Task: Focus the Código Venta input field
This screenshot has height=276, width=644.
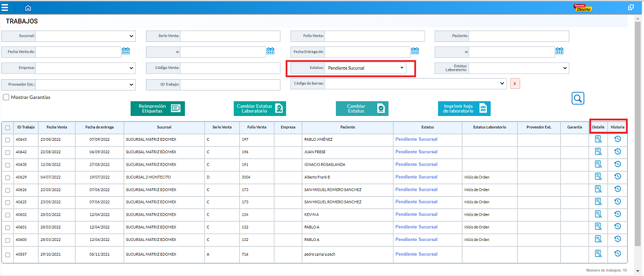Action: point(230,68)
